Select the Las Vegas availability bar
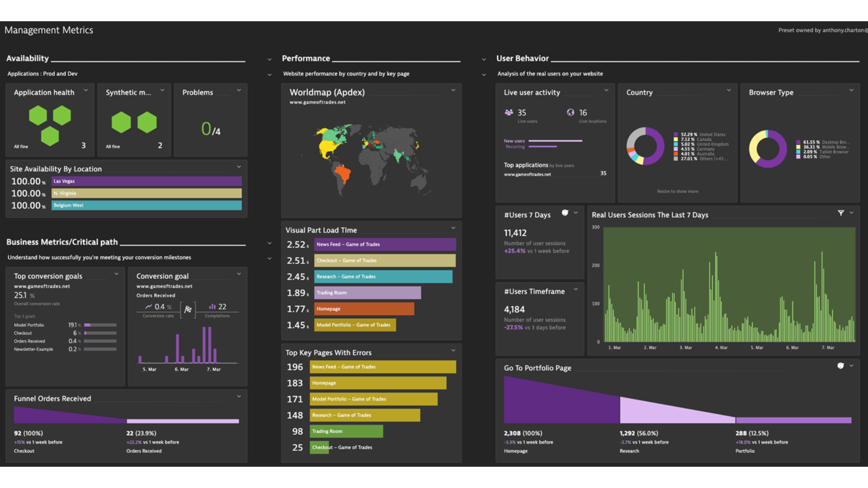The height and width of the screenshot is (488, 868). (x=146, y=181)
